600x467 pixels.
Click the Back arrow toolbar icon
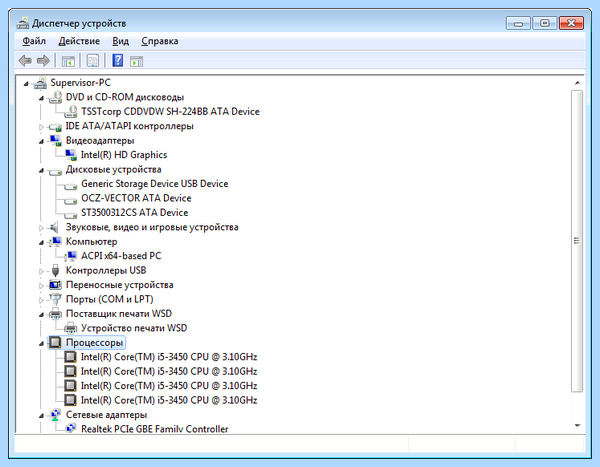pyautogui.click(x=25, y=60)
